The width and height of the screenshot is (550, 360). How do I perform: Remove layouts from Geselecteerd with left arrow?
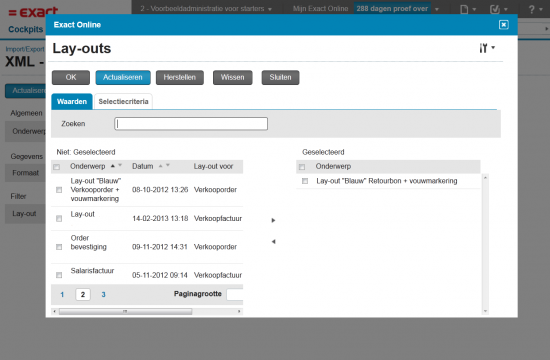tap(273, 241)
